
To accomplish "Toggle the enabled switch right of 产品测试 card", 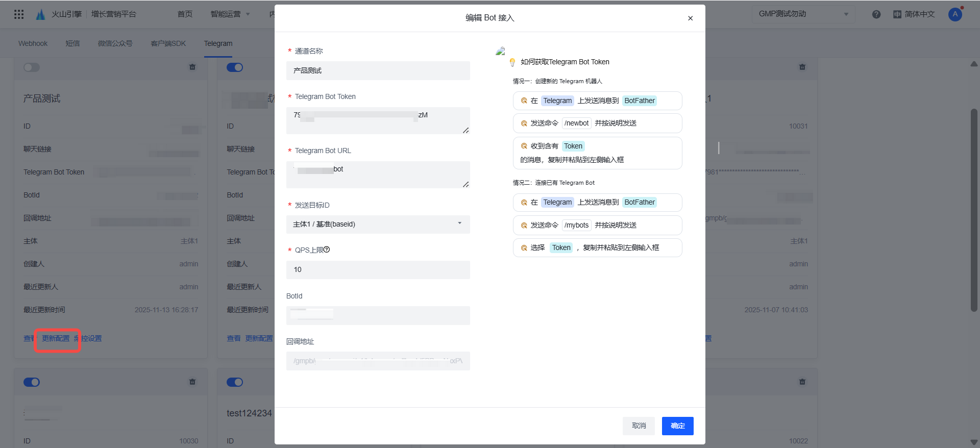I will (235, 67).
